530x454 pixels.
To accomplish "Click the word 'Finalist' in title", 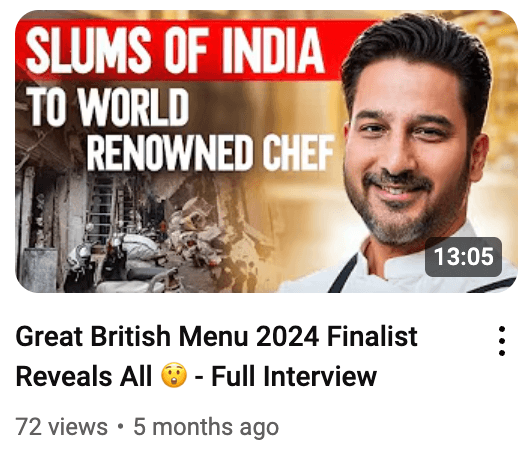I will [x=372, y=336].
